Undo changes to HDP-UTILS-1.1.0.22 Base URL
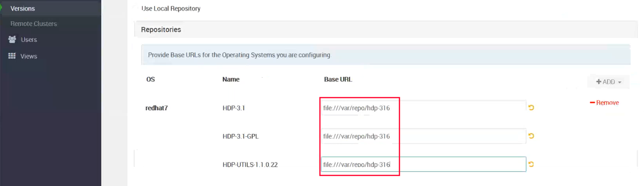Viewport: 644px width, 186px height. 531,164
